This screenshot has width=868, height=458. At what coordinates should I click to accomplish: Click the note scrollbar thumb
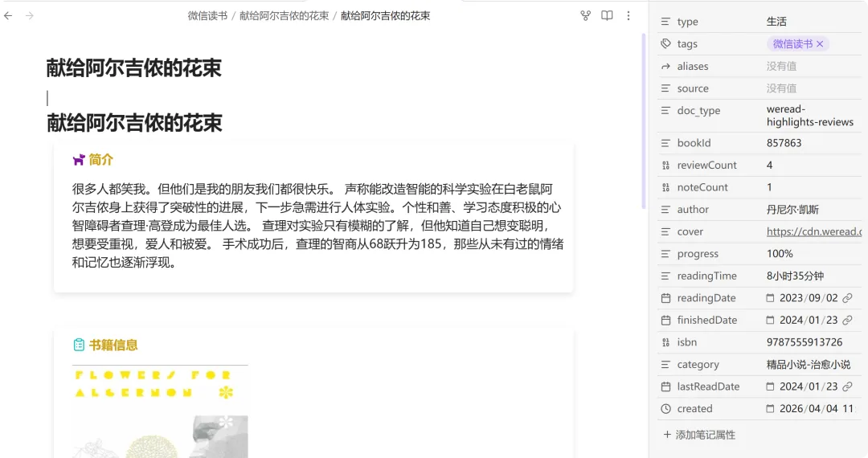[643, 121]
